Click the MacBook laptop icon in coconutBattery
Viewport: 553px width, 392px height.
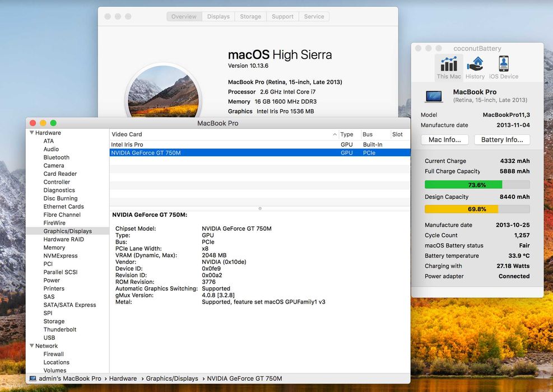[434, 96]
